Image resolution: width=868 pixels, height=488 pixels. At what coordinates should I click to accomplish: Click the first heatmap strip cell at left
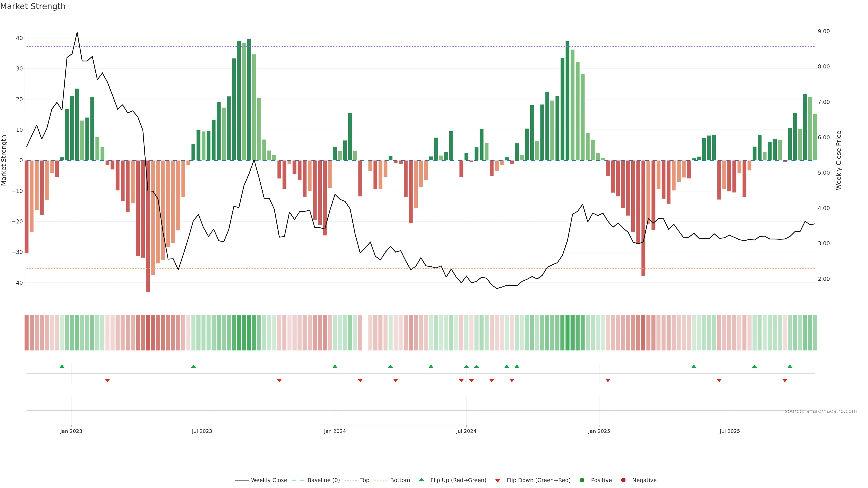[27, 332]
